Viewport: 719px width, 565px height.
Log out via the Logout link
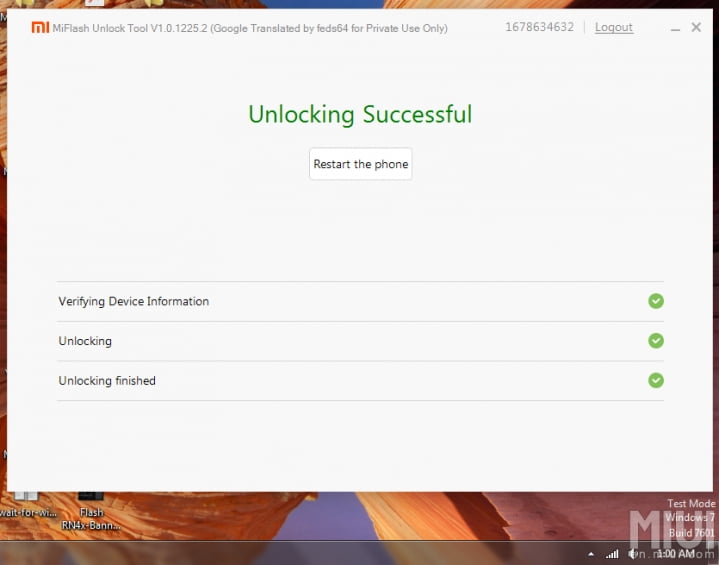click(x=614, y=28)
